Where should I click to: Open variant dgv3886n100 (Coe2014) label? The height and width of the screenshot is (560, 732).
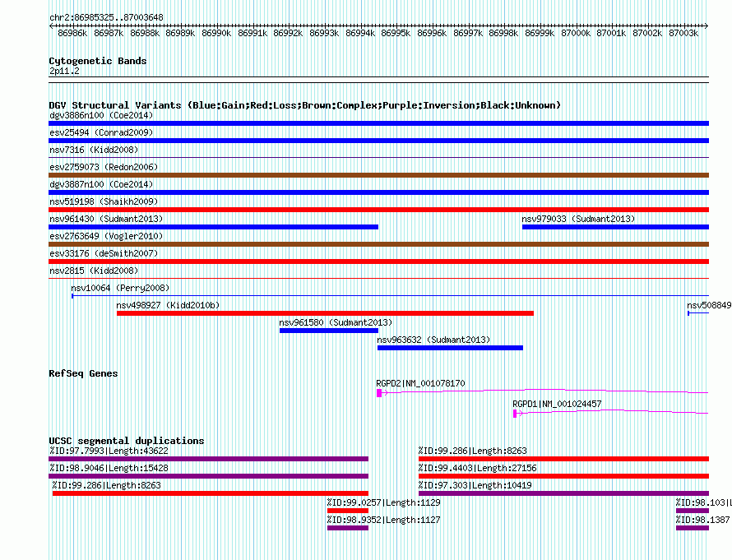pyautogui.click(x=101, y=115)
